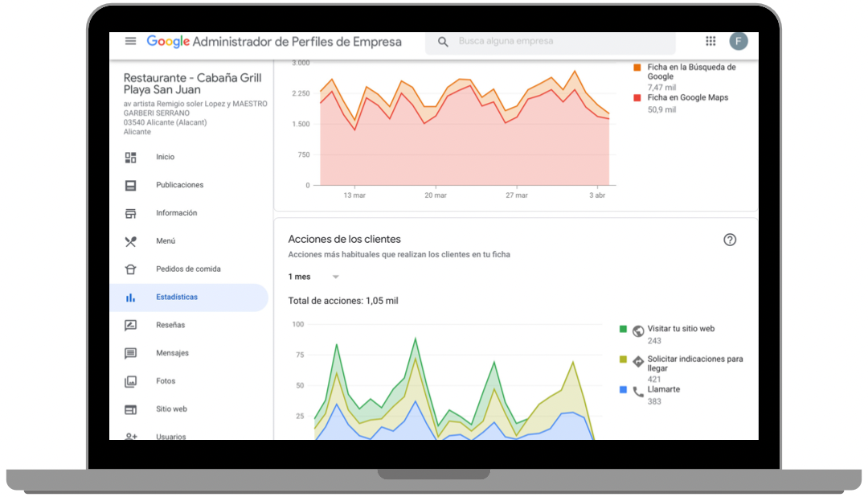Viewport: 868px width, 497px height.
Task: Click Acciones de los clientes heading
Action: click(344, 240)
